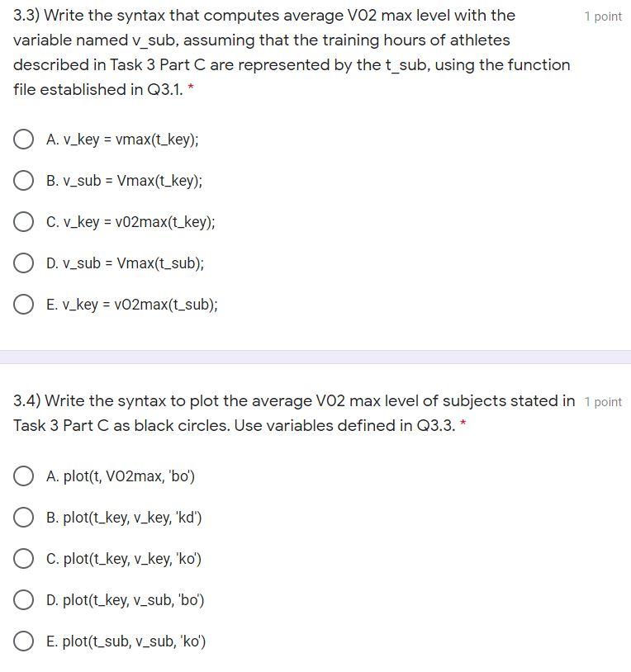
Task: Select answer A plot(t, VO2max, 'bo')
Action: pos(24,476)
